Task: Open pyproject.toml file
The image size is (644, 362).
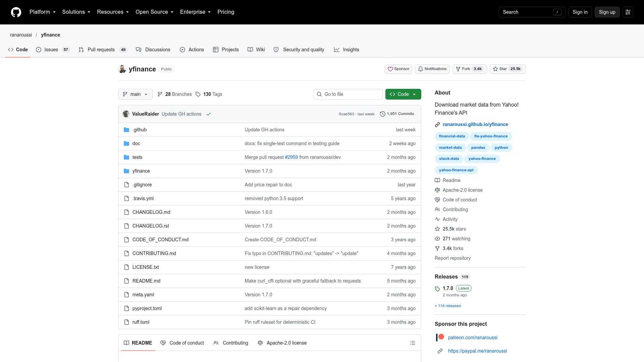Action: click(147, 308)
